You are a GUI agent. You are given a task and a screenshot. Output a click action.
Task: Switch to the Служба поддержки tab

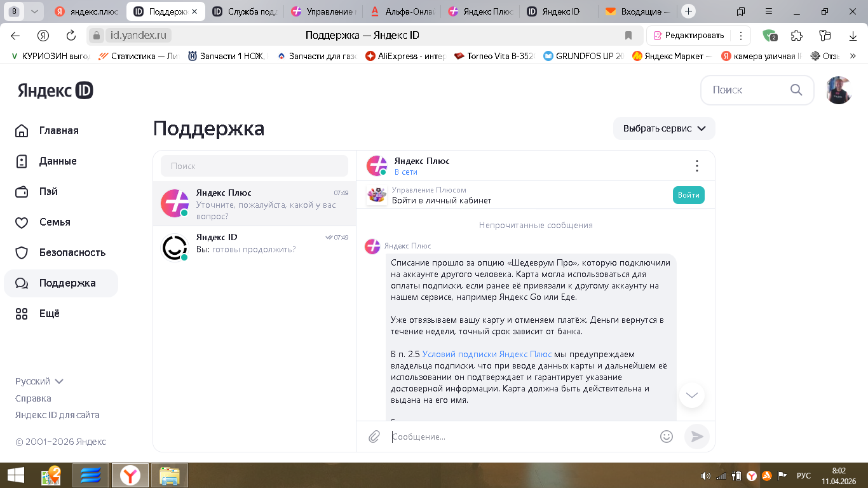[x=244, y=11]
